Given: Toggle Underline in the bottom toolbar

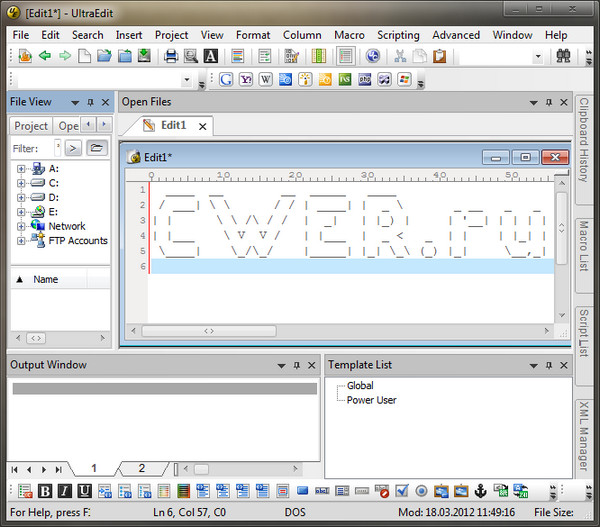Looking at the screenshot, I should coord(84,491).
